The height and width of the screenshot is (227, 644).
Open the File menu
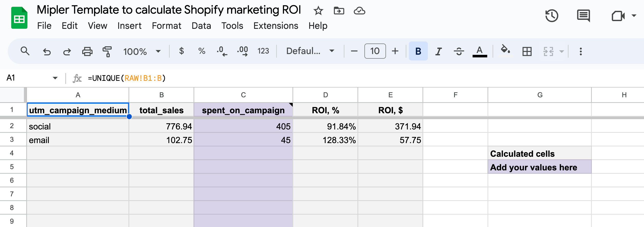[x=44, y=26]
